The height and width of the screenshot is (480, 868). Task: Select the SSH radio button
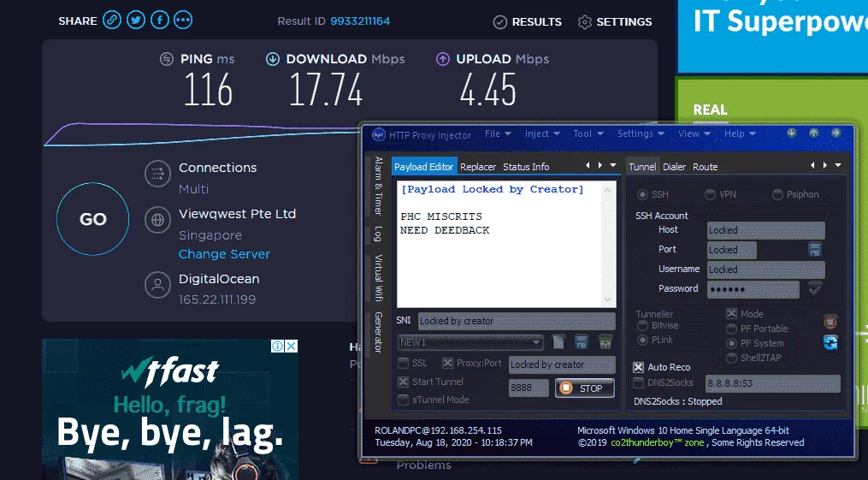(643, 194)
